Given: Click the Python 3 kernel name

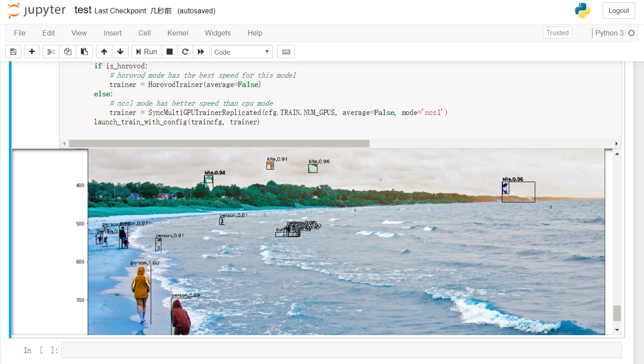Looking at the screenshot, I should click(x=609, y=33).
